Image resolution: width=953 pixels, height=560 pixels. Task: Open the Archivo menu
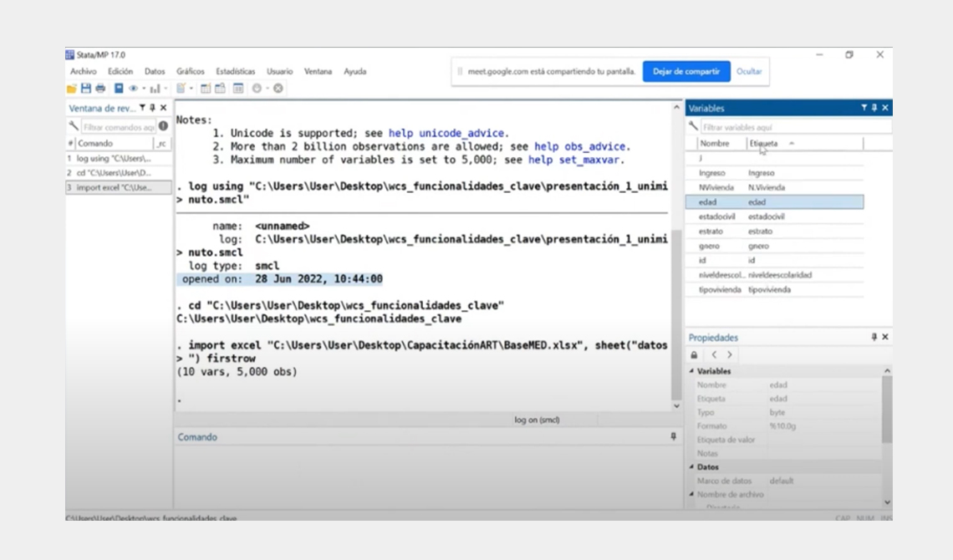point(84,72)
